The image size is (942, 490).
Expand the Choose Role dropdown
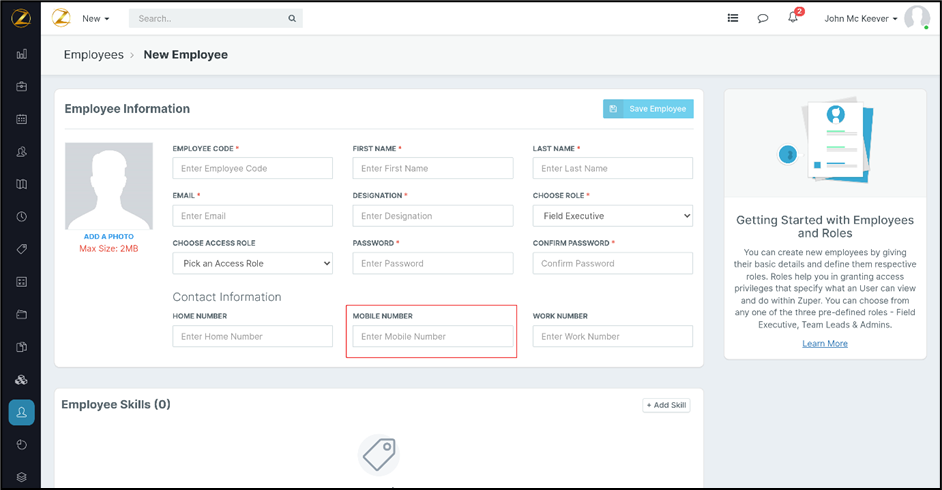(612, 216)
